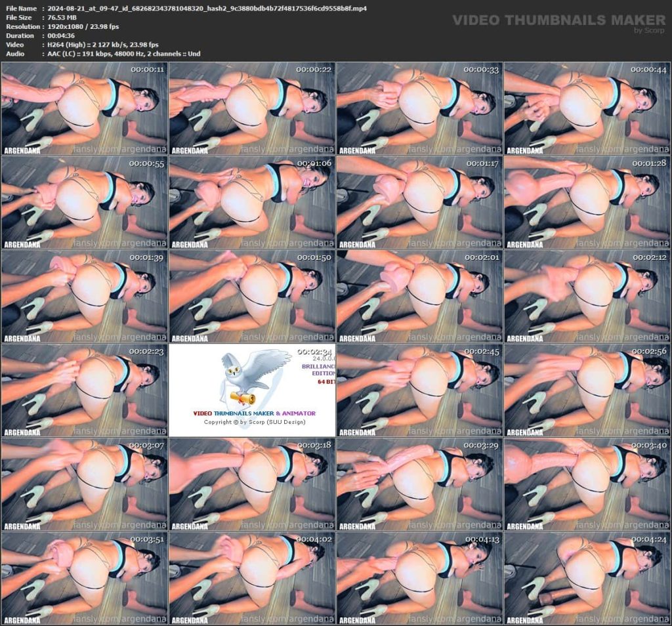
Task: Select the thumbnail timestamped 00:01:50
Action: point(252,296)
